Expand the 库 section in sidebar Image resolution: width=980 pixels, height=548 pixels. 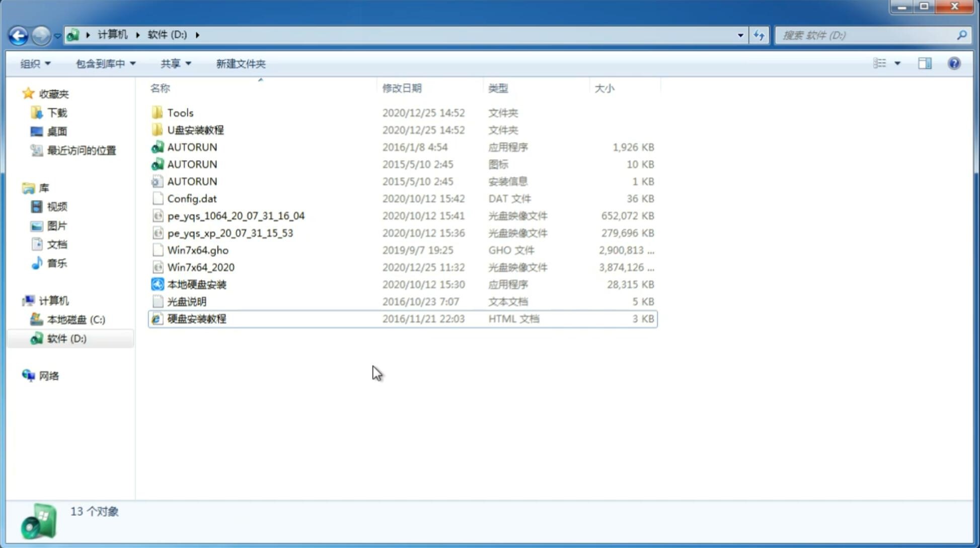click(x=18, y=188)
